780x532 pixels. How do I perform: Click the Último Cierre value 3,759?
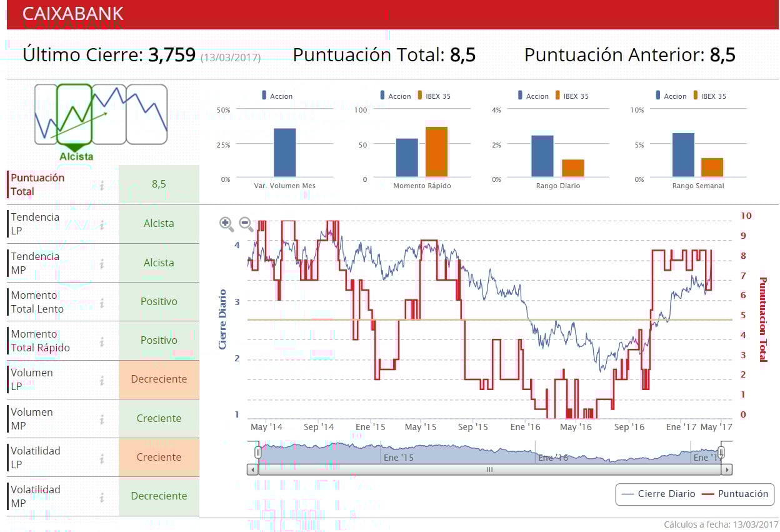(172, 55)
